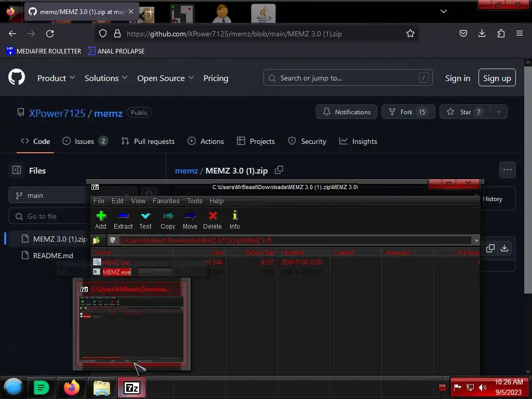Copy the raw file on GitHub
This screenshot has width=532, height=399.
coord(490,248)
